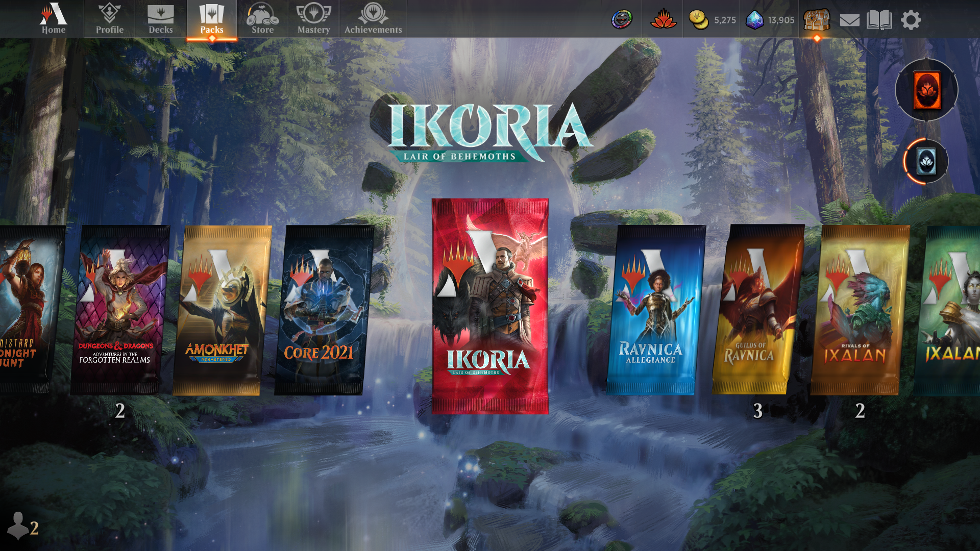
Task: Open the red Ikoria booster pack
Action: click(x=490, y=306)
